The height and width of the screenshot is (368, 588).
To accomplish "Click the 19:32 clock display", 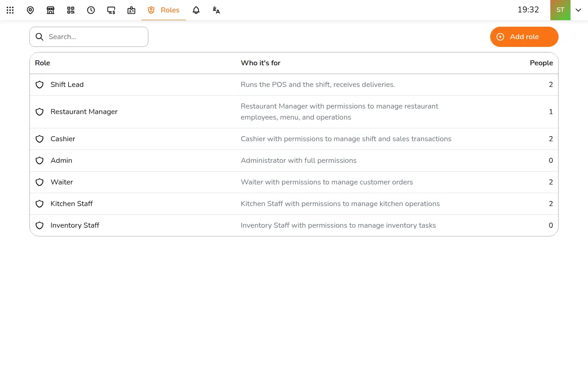I will (x=528, y=10).
